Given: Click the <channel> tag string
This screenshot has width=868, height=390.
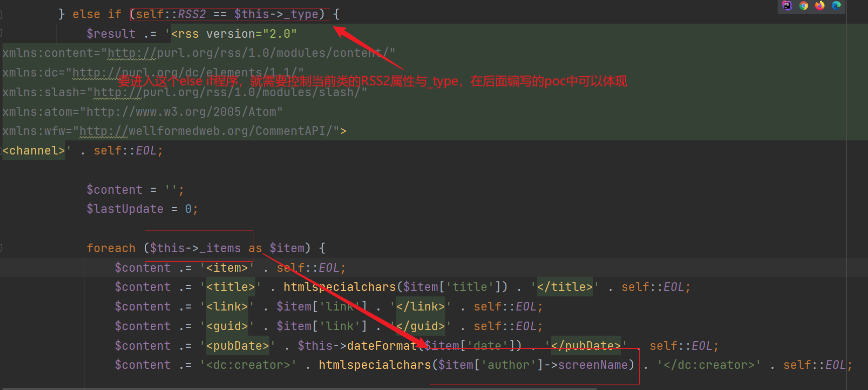Looking at the screenshot, I should pos(34,150).
